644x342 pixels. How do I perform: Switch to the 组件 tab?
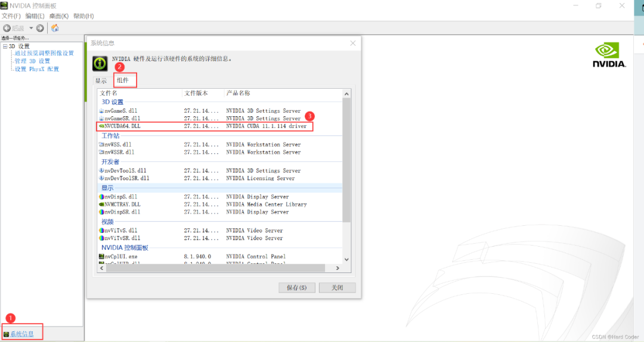point(123,80)
